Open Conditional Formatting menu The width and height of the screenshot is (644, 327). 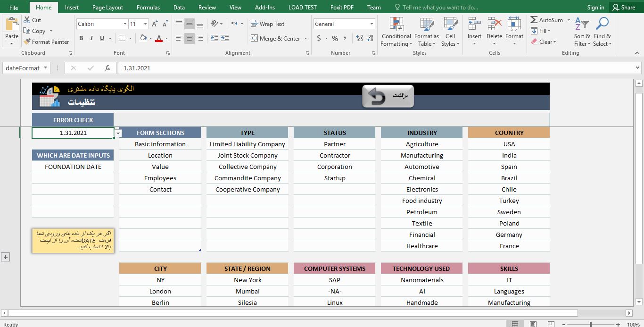[x=396, y=32]
